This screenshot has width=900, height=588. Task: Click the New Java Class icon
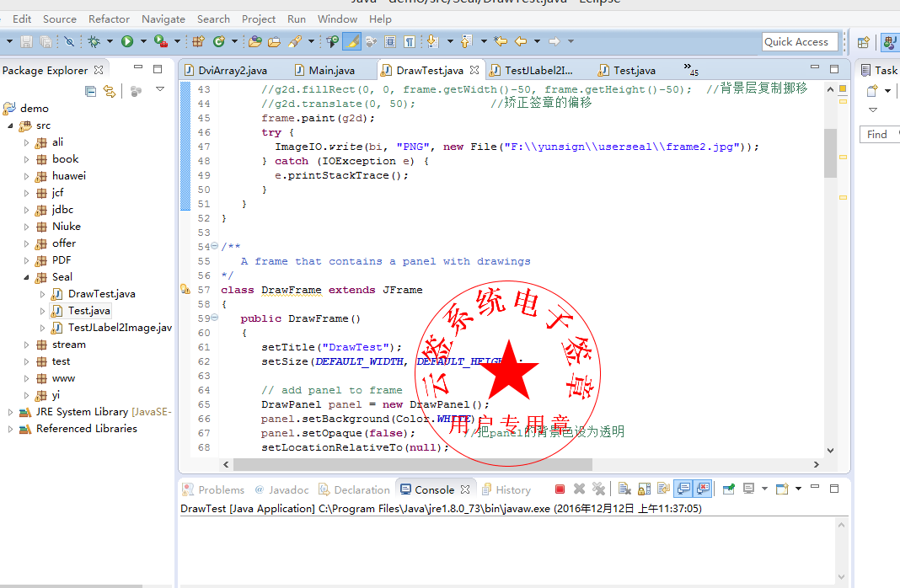click(x=219, y=41)
